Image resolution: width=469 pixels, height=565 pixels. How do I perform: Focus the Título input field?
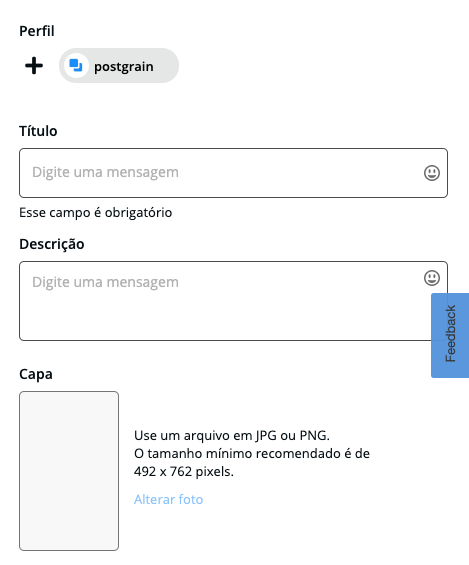[233, 173]
